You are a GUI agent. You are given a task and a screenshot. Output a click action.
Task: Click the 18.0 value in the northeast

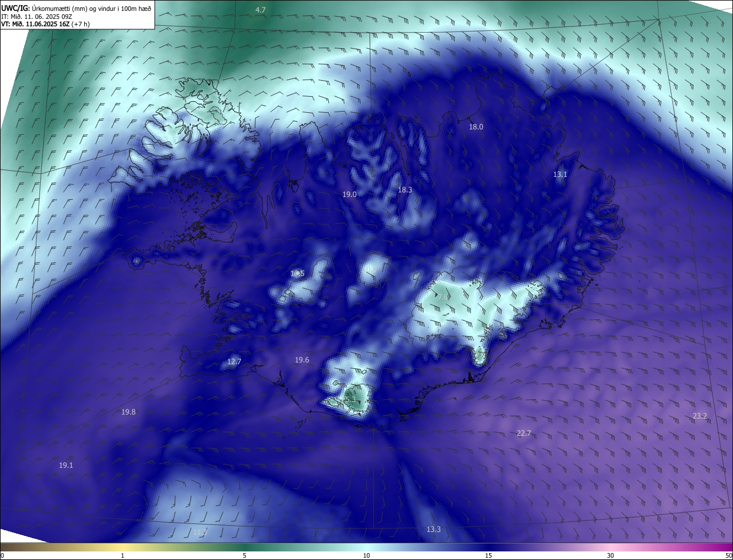tap(476, 127)
